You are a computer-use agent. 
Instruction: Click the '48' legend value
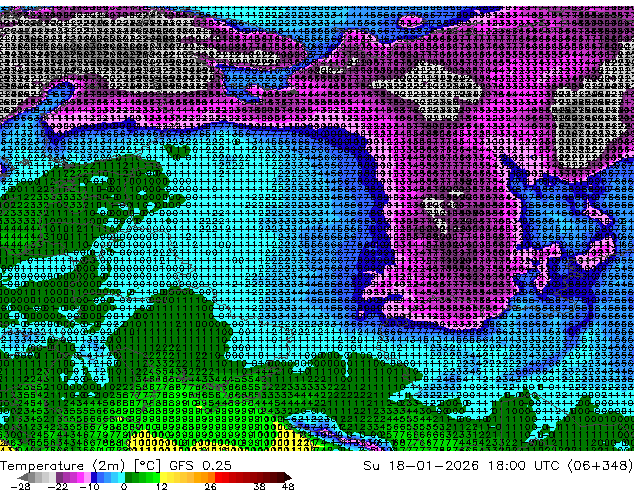pyautogui.click(x=288, y=486)
